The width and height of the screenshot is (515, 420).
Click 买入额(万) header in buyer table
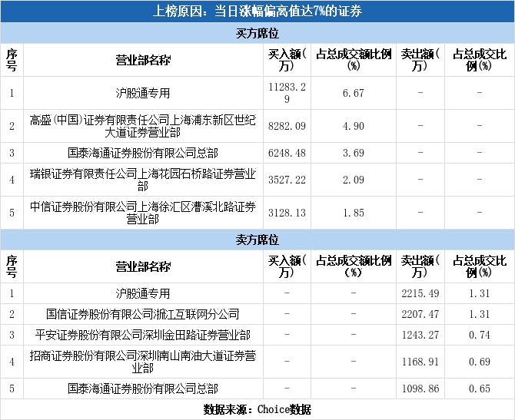(287, 60)
